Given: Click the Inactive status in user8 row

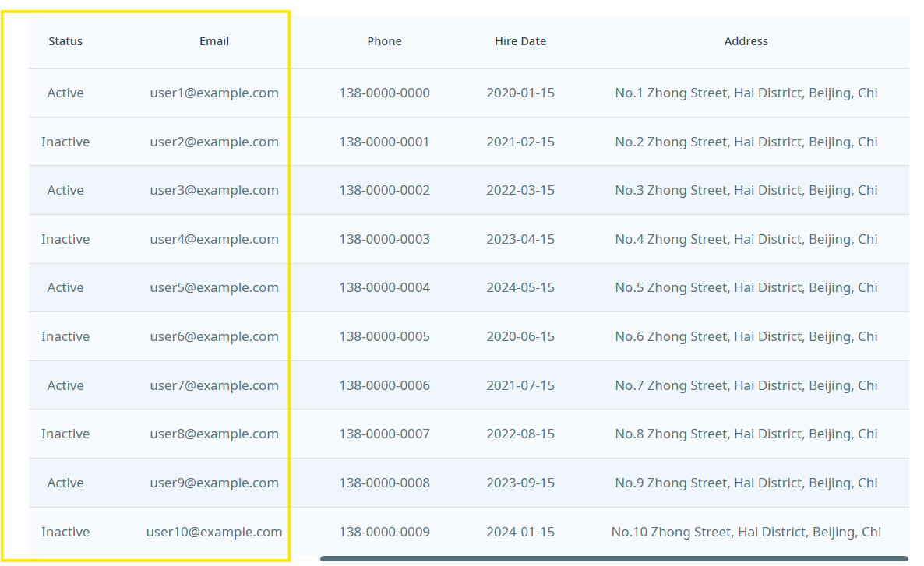Looking at the screenshot, I should point(65,434).
